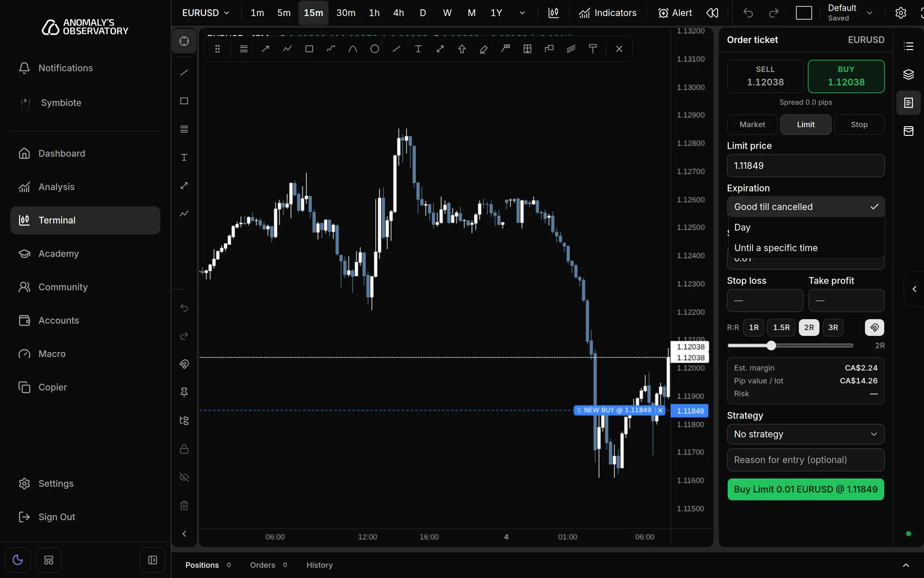
Task: Switch to the Orders tab
Action: 269,565
